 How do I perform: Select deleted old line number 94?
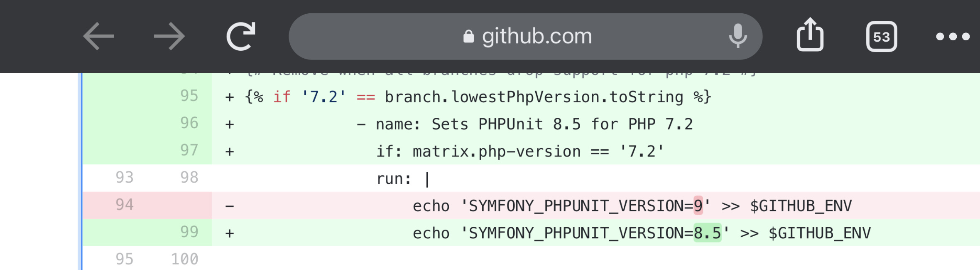point(124,205)
